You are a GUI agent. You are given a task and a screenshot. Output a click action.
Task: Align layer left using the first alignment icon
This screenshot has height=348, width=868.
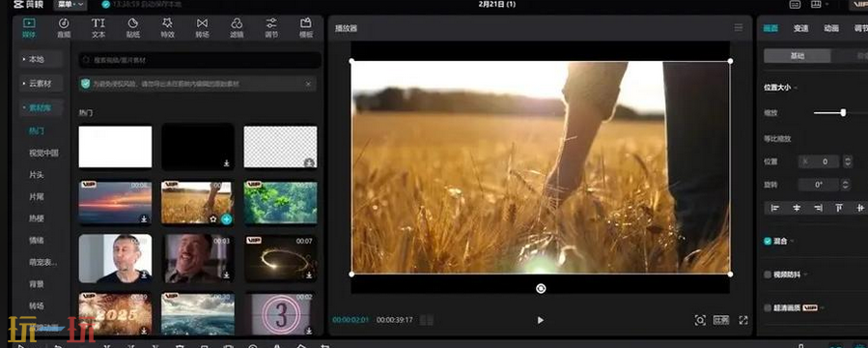point(775,208)
